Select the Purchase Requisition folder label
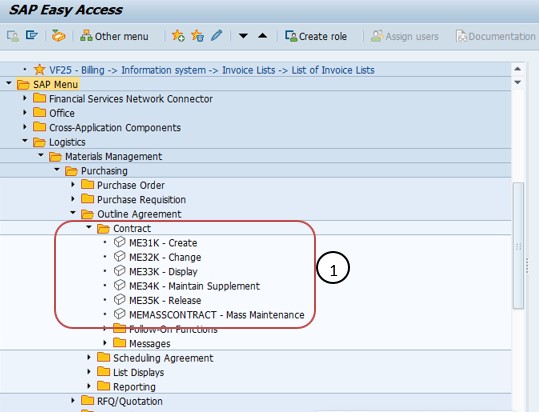The height and width of the screenshot is (412, 539). [141, 200]
